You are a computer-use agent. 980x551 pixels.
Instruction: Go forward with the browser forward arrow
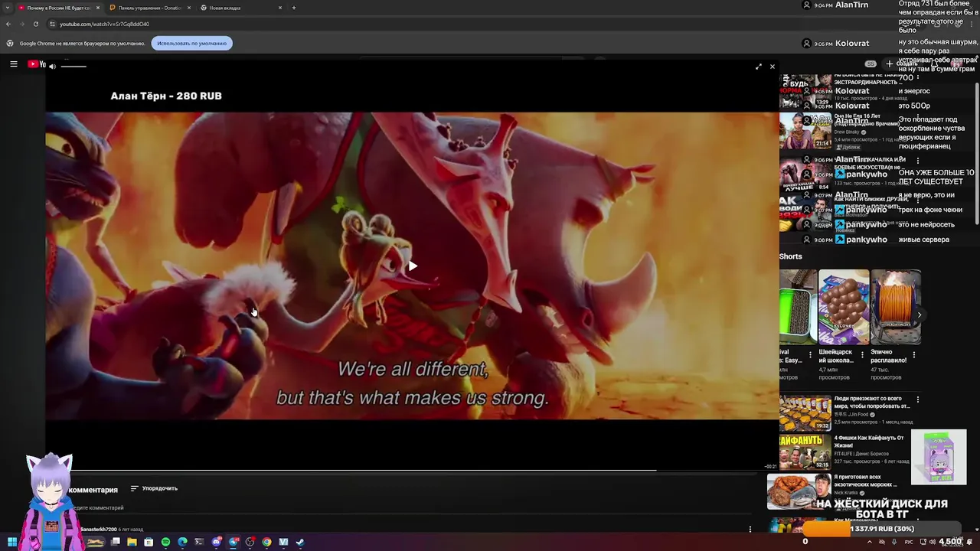[x=21, y=24]
